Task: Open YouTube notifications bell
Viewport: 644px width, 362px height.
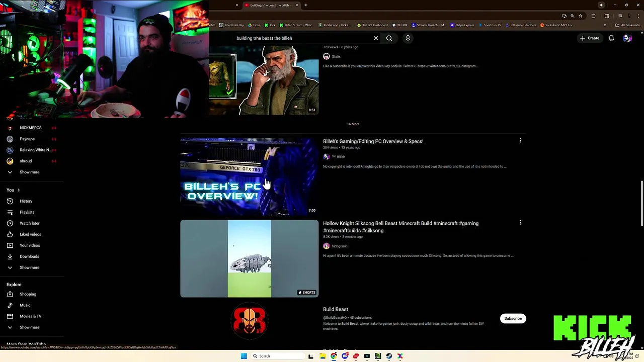Action: tap(611, 38)
